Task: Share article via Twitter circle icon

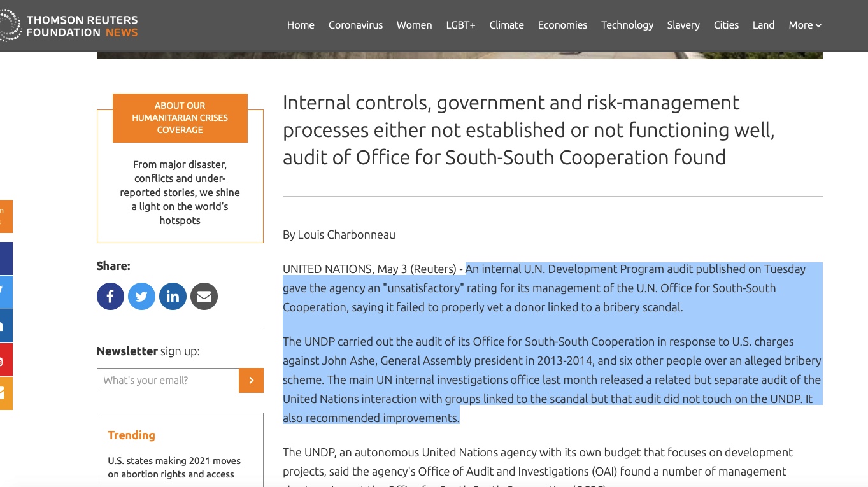Action: (x=141, y=297)
